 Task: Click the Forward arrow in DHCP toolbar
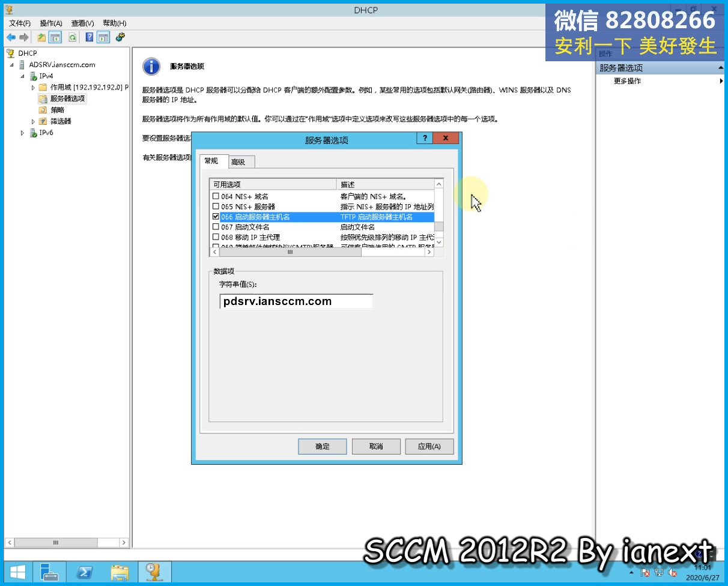[x=24, y=37]
